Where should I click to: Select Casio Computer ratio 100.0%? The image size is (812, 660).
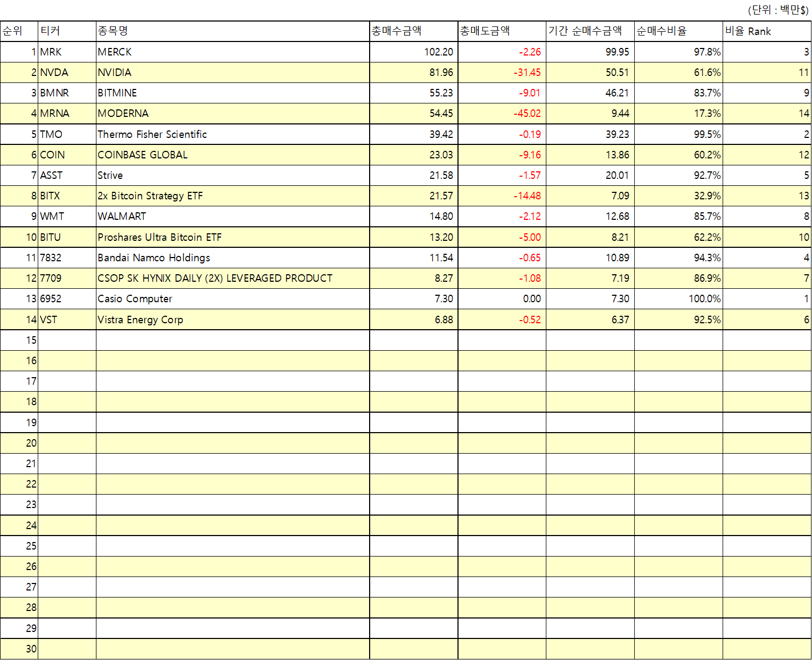679,298
